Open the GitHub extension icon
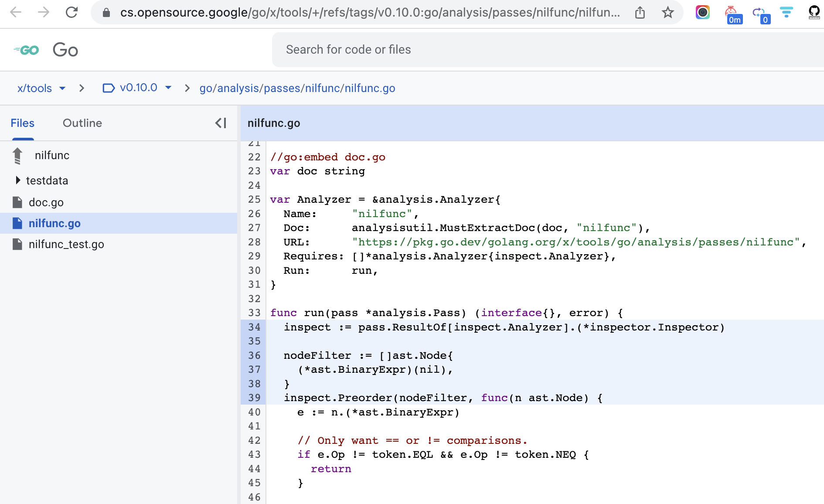 [814, 12]
